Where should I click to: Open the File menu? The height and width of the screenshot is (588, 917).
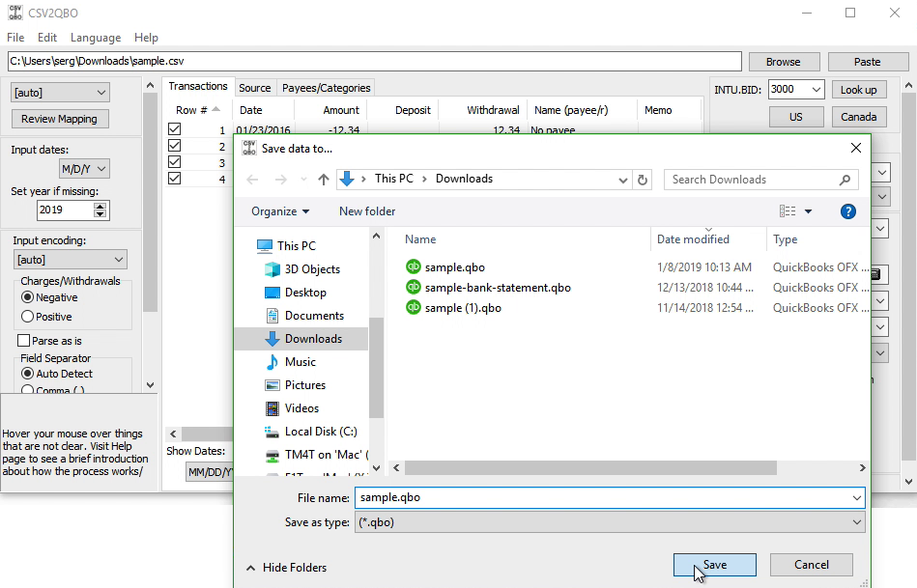coord(15,38)
